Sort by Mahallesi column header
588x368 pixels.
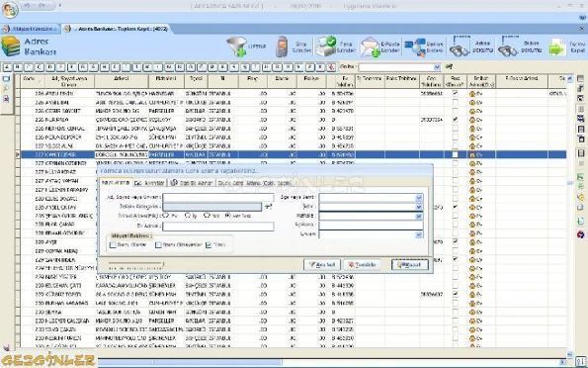(166, 81)
